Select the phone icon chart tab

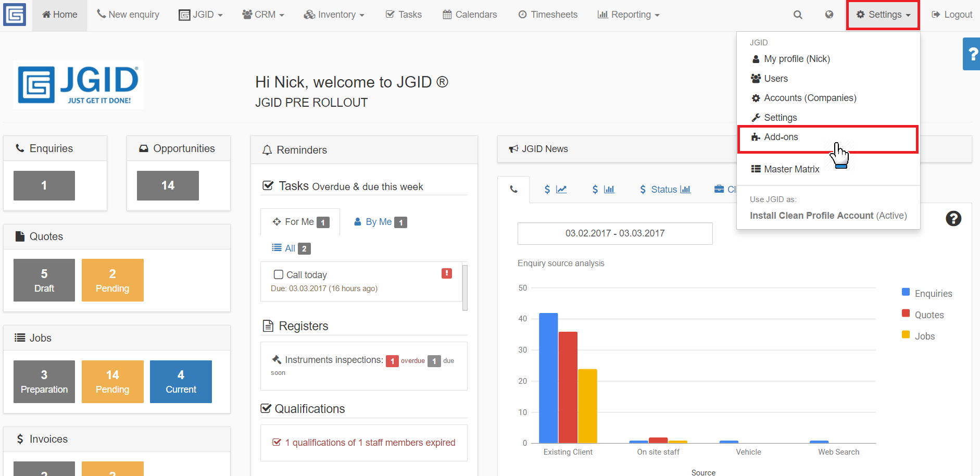(513, 190)
